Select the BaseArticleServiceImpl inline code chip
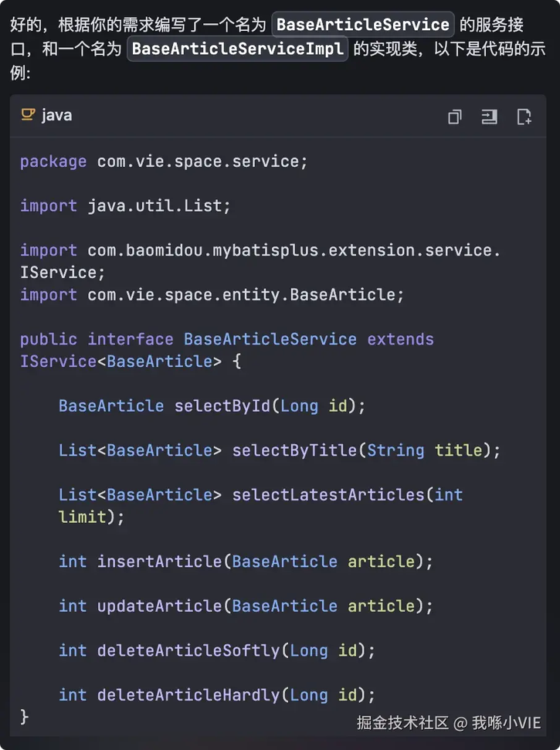Image resolution: width=560 pixels, height=750 pixels. [x=238, y=49]
